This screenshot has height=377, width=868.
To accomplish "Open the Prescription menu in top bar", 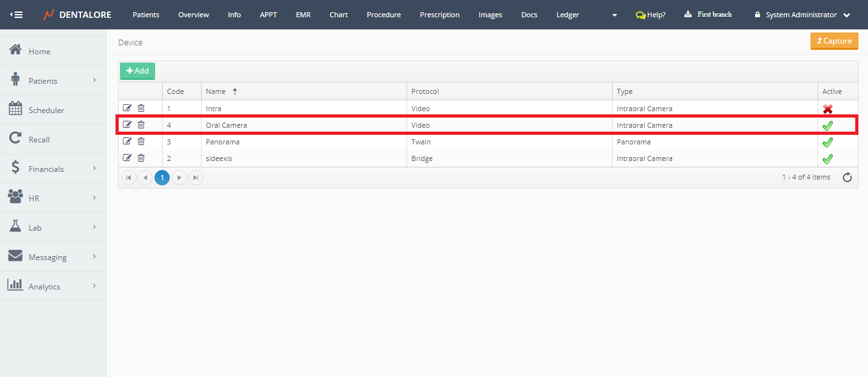I will [x=439, y=15].
